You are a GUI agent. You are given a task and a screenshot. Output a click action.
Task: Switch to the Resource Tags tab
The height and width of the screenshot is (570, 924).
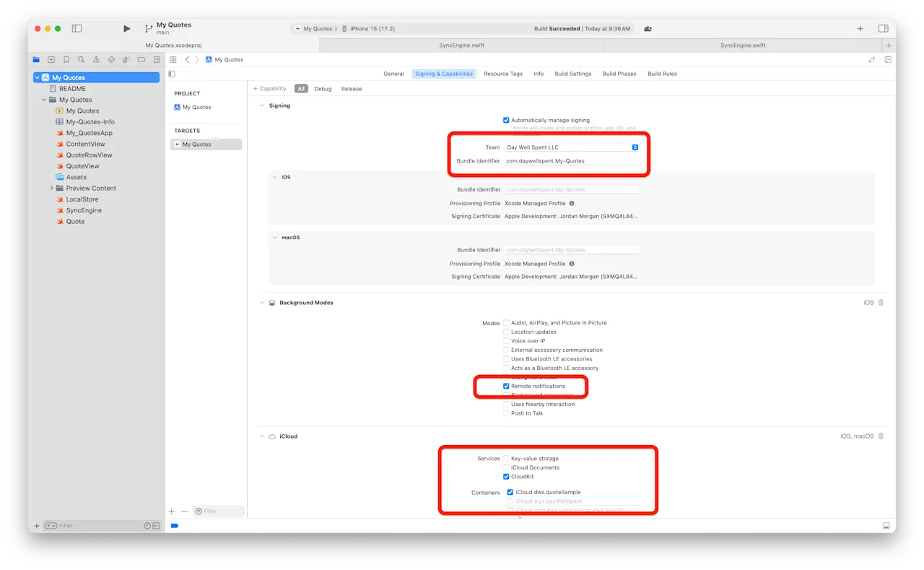pos(503,74)
